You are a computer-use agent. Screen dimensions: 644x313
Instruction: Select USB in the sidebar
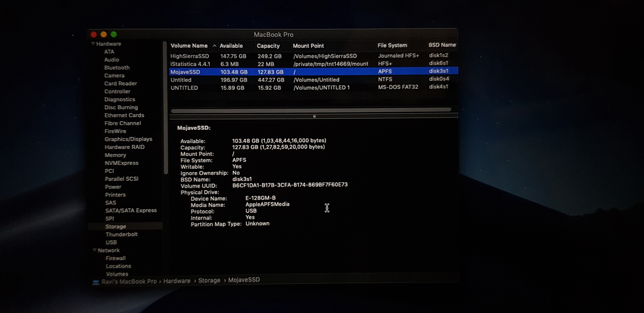(111, 243)
